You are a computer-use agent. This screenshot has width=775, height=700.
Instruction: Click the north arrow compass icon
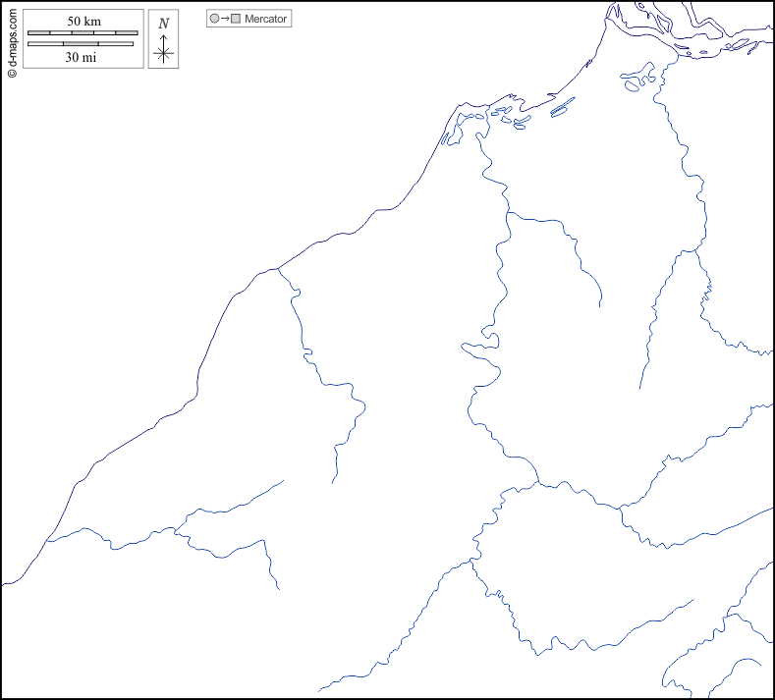point(163,39)
